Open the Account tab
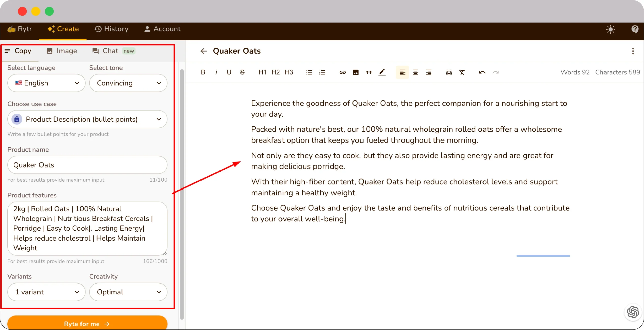The image size is (644, 330). coord(162,29)
